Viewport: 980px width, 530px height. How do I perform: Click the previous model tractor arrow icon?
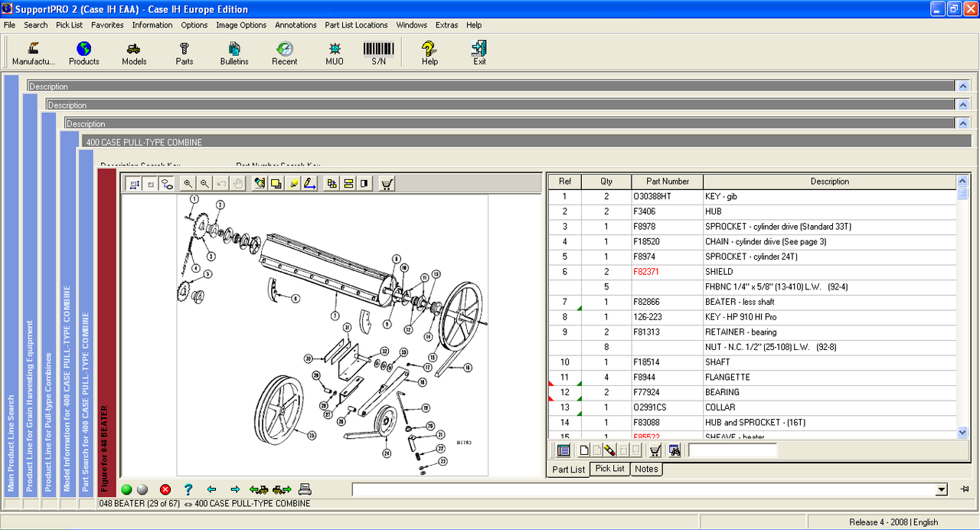click(259, 489)
